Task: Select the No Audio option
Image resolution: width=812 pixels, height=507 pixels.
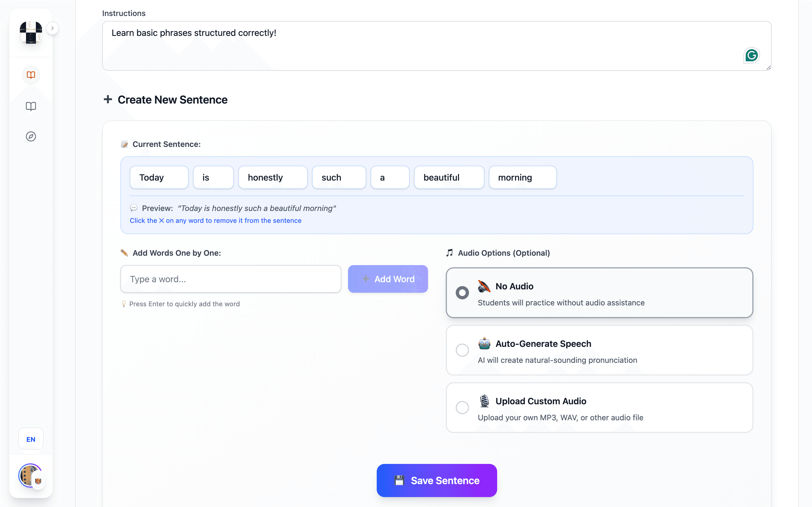Action: 462,292
